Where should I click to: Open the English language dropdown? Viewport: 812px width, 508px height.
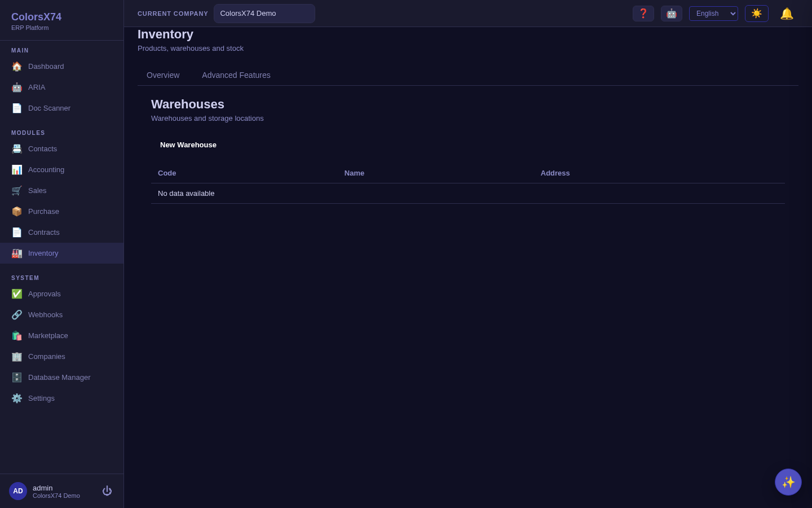[713, 14]
